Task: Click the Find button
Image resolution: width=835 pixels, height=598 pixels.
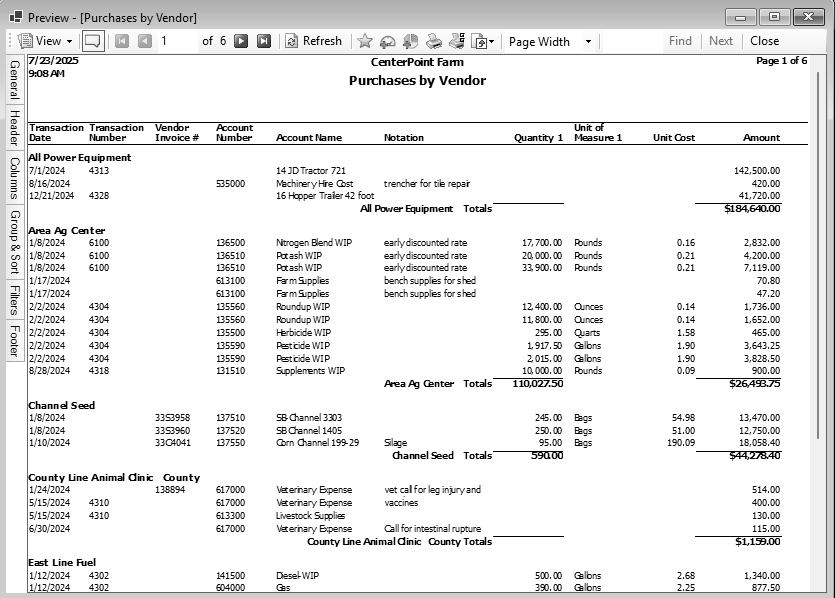Action: tap(680, 41)
